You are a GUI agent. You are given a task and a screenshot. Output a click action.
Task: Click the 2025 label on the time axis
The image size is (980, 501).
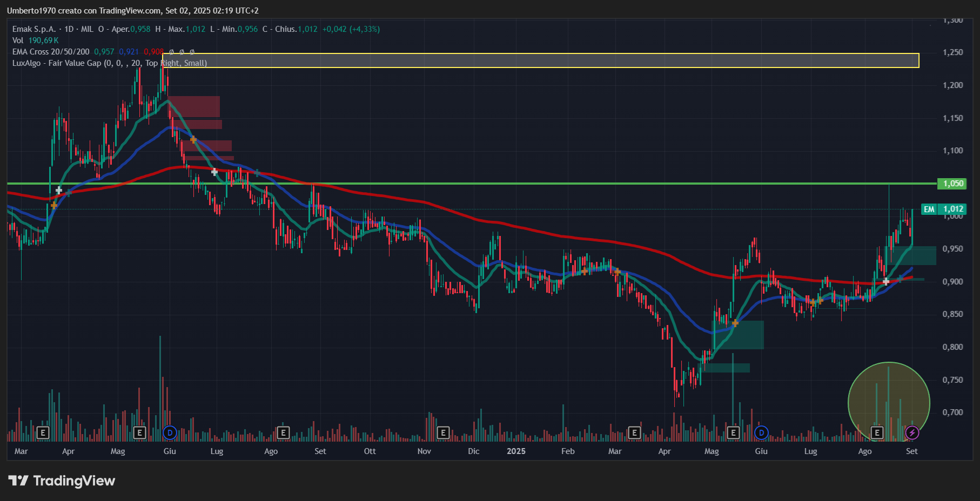tap(516, 451)
